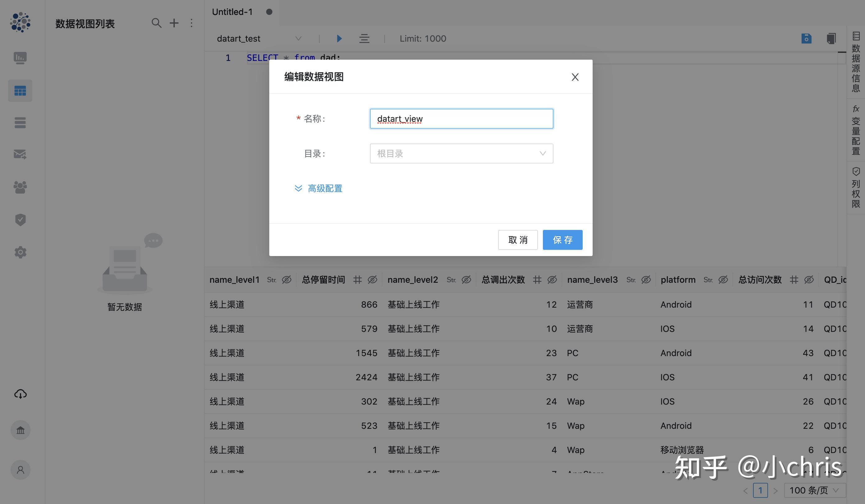Click the 保存 button in the dialog
The width and height of the screenshot is (865, 504).
562,240
